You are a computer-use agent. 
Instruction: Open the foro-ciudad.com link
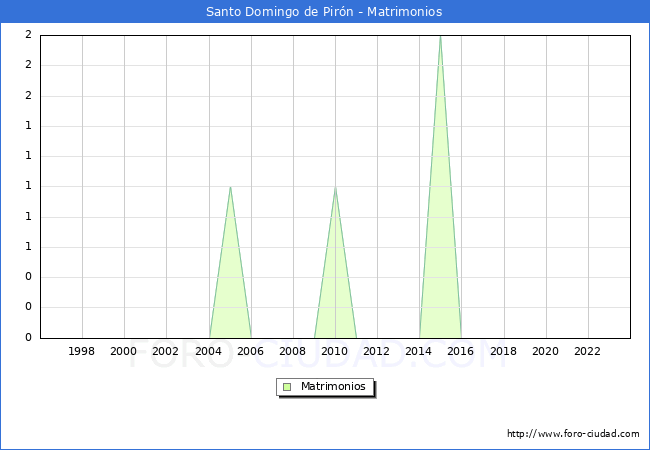pos(573,434)
